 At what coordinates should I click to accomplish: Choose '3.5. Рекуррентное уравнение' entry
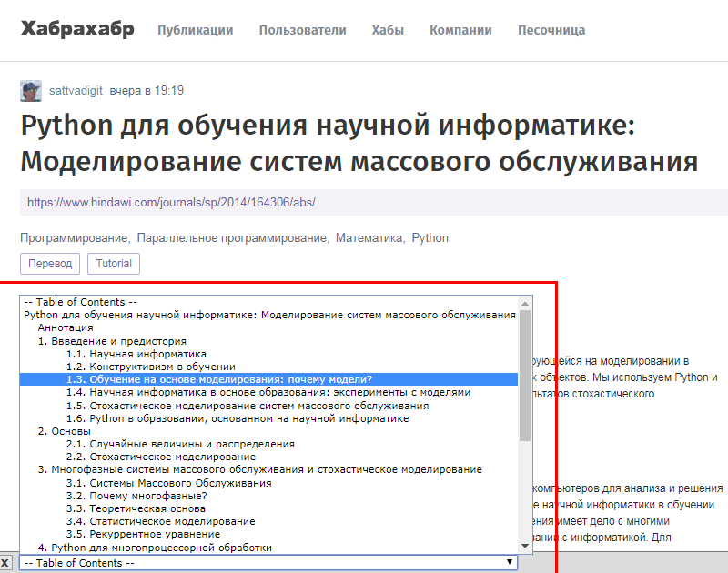(x=268, y=534)
